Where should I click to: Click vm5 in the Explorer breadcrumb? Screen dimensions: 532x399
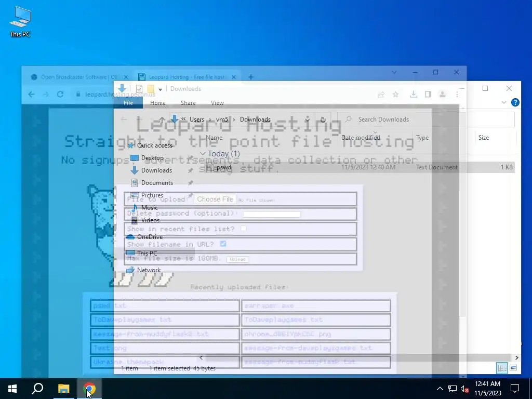[222, 119]
